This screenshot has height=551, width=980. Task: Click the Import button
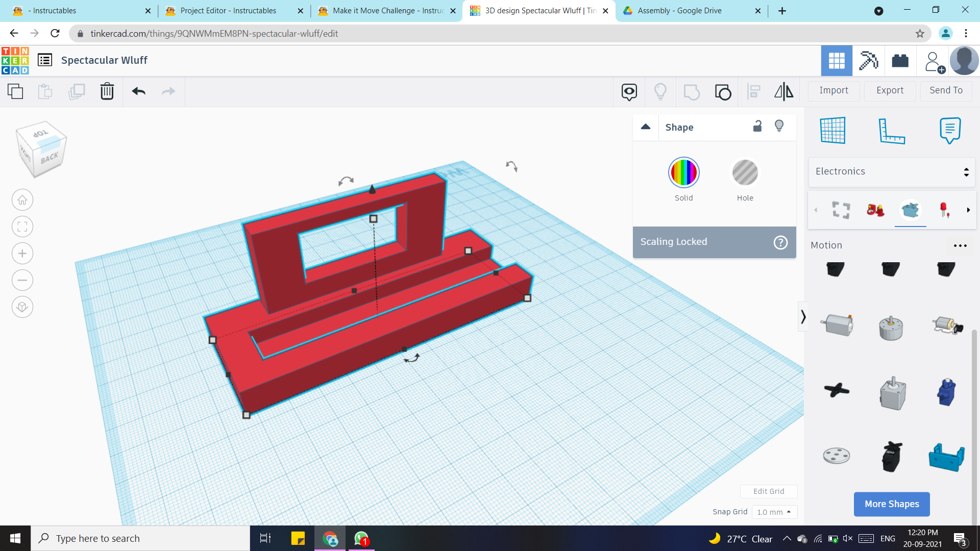pos(834,90)
